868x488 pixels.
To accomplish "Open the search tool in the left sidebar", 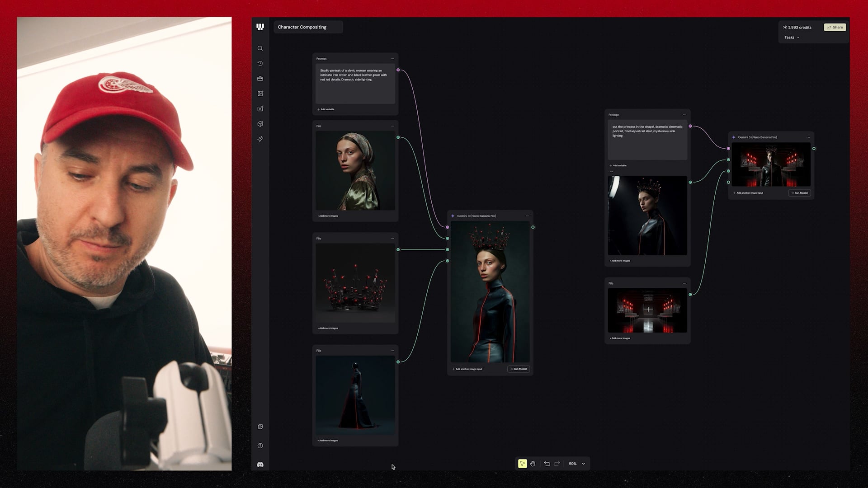I will [x=260, y=48].
